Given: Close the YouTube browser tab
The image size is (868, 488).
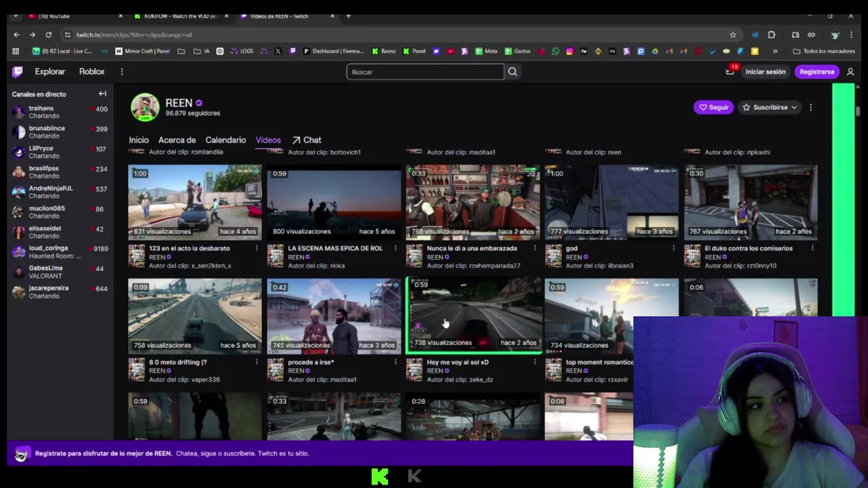Looking at the screenshot, I should pos(121,16).
